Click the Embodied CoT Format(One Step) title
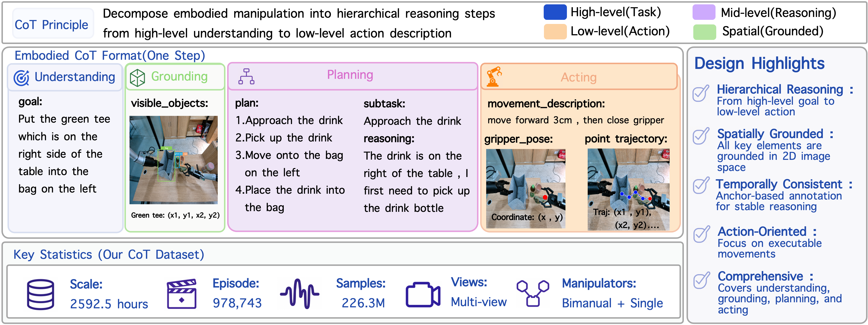Image resolution: width=868 pixels, height=325 pixels. (110, 56)
